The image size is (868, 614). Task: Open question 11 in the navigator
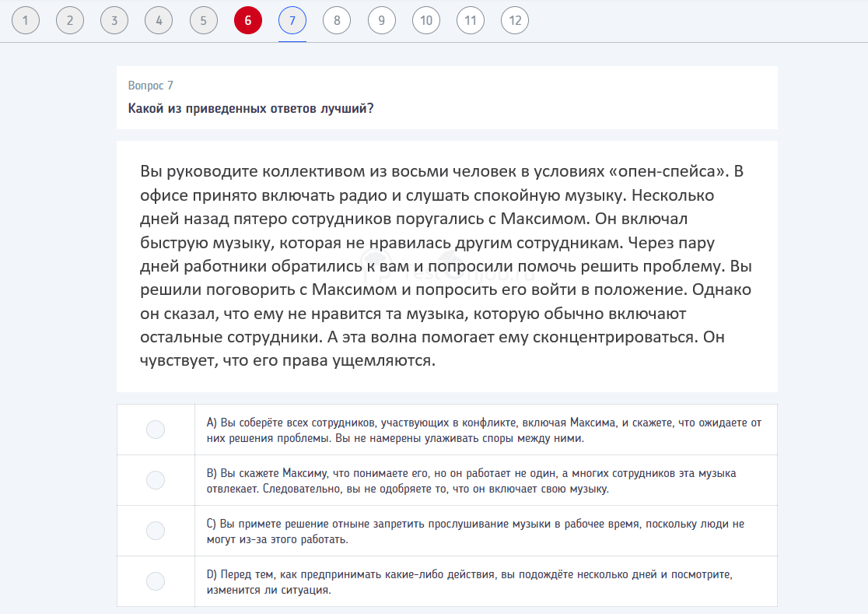click(x=471, y=20)
